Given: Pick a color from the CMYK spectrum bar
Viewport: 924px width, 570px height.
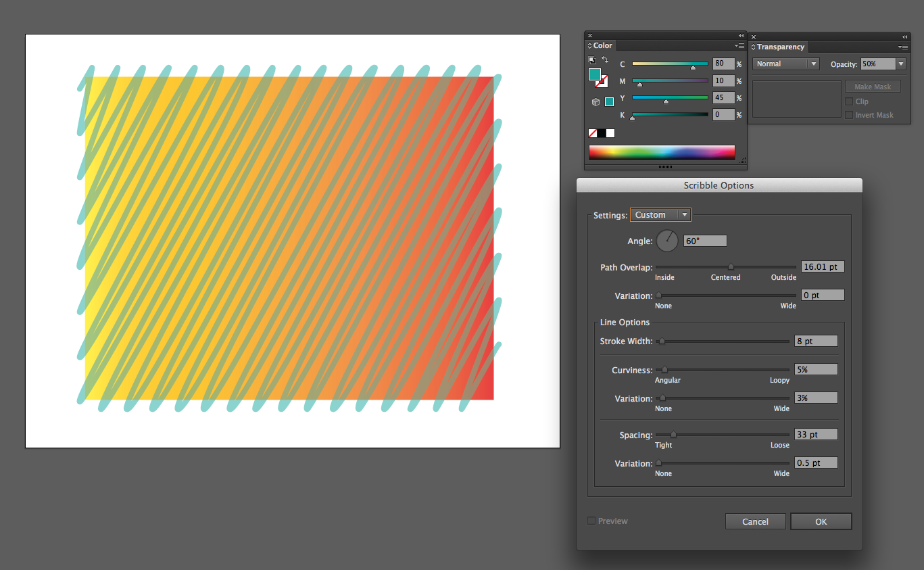Looking at the screenshot, I should (x=661, y=151).
